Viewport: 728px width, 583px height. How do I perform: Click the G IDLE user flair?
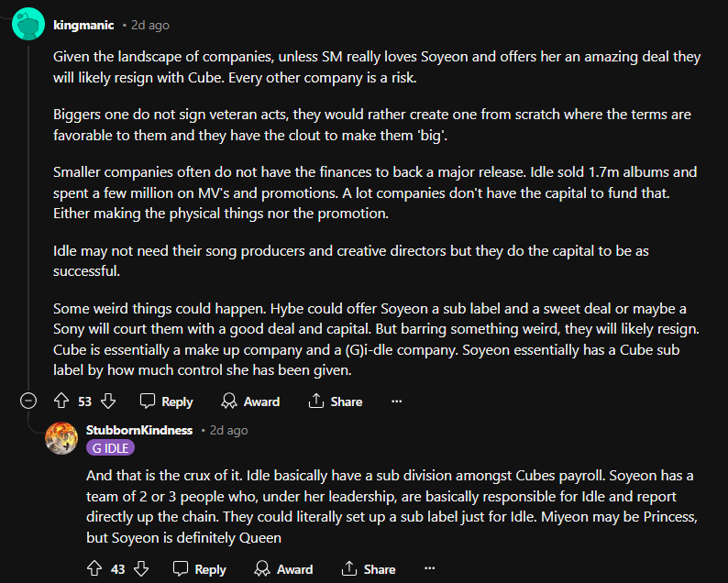click(x=110, y=448)
